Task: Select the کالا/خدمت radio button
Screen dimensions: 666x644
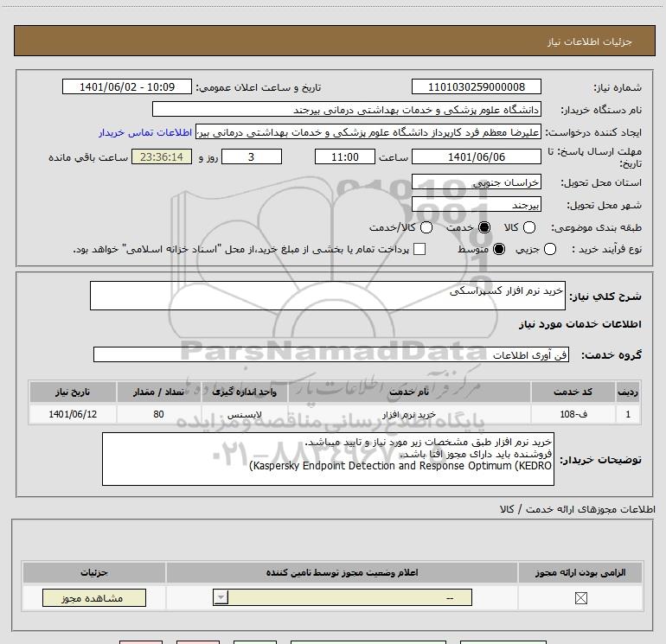Action: [426, 227]
